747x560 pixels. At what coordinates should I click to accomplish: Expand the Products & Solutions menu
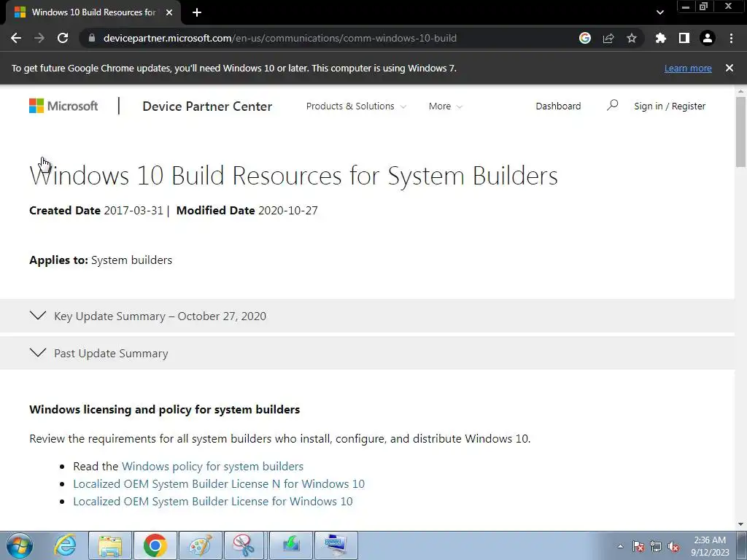pyautogui.click(x=356, y=106)
